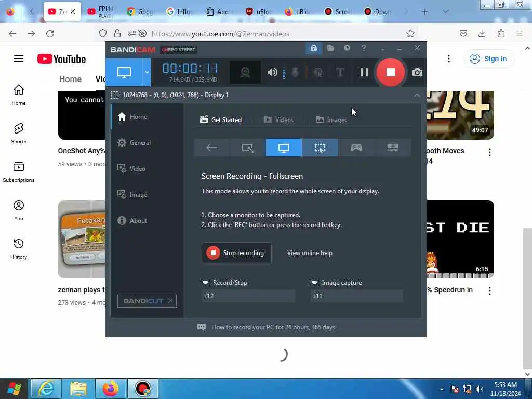Select the rectangle area recording mode
Viewport: 532px width, 399px height.
[x=248, y=148]
